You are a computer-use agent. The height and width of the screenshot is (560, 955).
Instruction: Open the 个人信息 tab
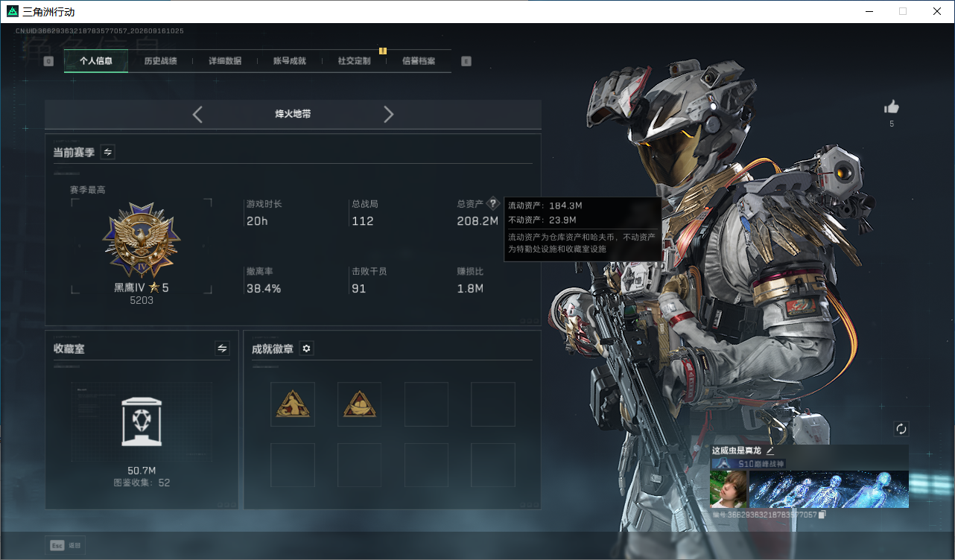tap(96, 61)
